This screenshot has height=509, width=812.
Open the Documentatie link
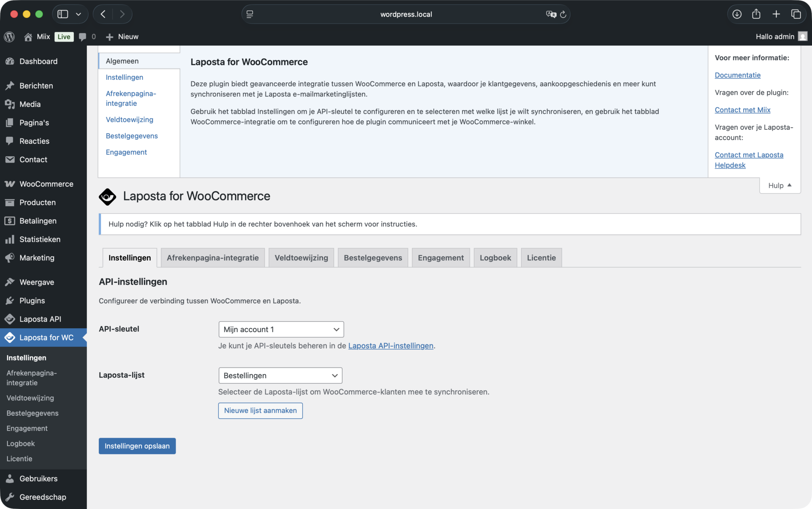tap(737, 75)
